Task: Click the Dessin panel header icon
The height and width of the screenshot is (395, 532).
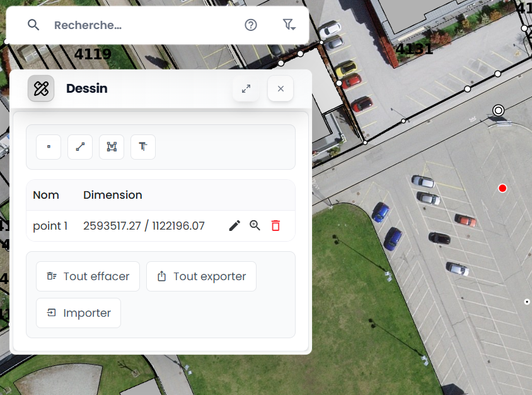Action: coord(41,88)
